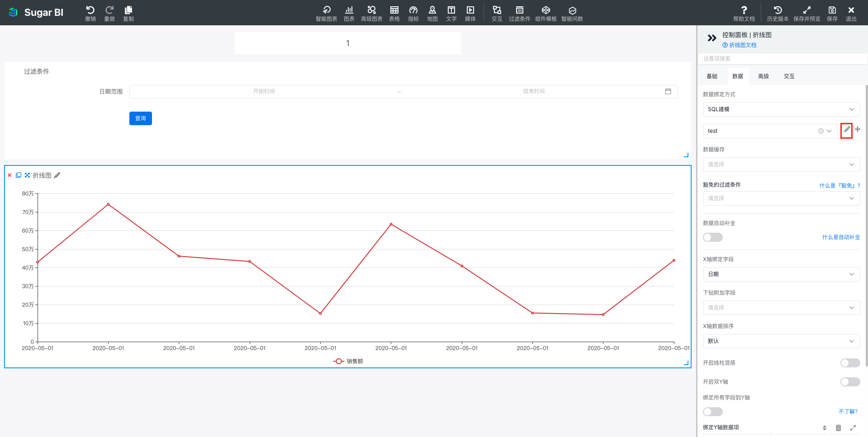This screenshot has height=437, width=868.
Task: Toggle the 销售额 legend series
Action: pyautogui.click(x=348, y=361)
